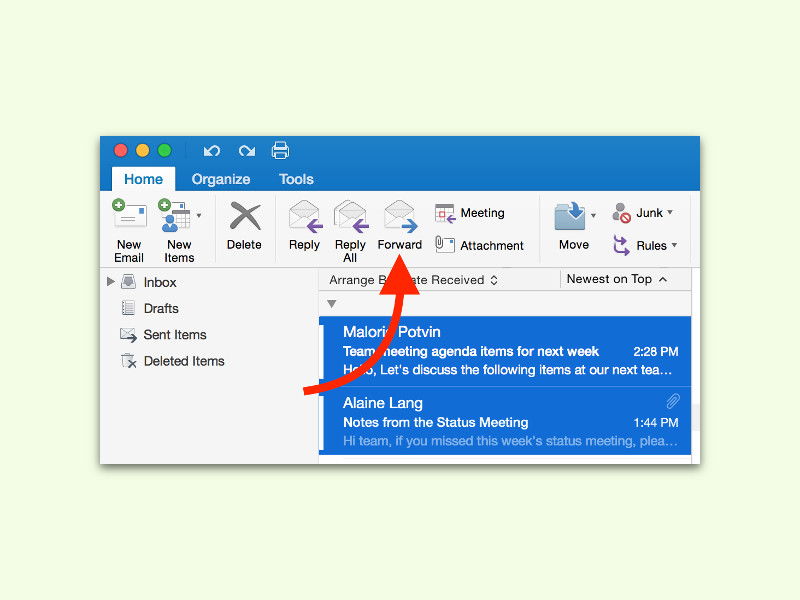Click the green zoom window button
This screenshot has height=600, width=800.
coord(165,151)
